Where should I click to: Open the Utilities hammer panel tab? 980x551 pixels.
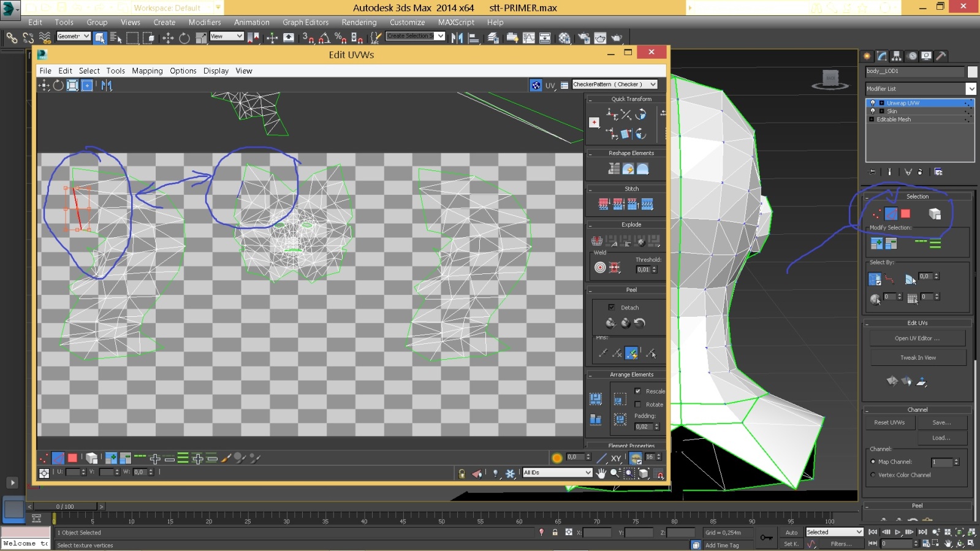tap(941, 56)
